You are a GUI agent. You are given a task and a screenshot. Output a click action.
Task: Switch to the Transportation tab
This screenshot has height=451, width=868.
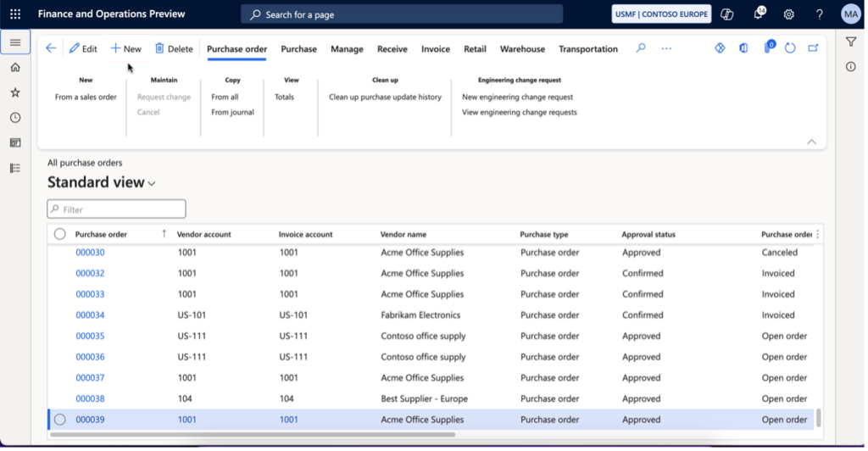point(588,48)
